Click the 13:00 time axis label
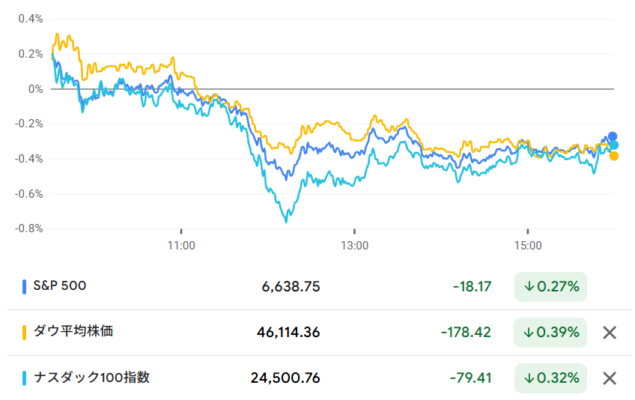The height and width of the screenshot is (400, 635). pos(355,244)
